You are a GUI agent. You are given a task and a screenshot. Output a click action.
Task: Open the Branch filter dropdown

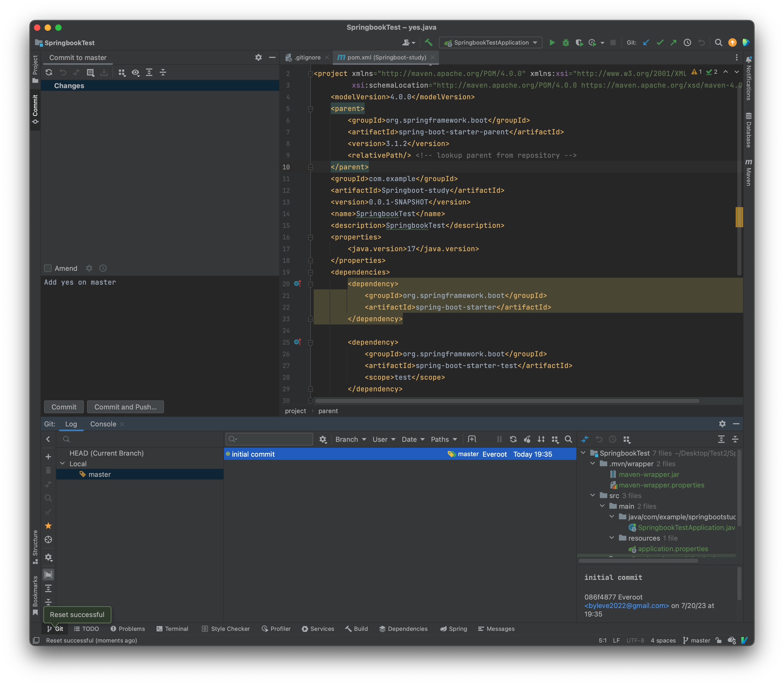351,439
